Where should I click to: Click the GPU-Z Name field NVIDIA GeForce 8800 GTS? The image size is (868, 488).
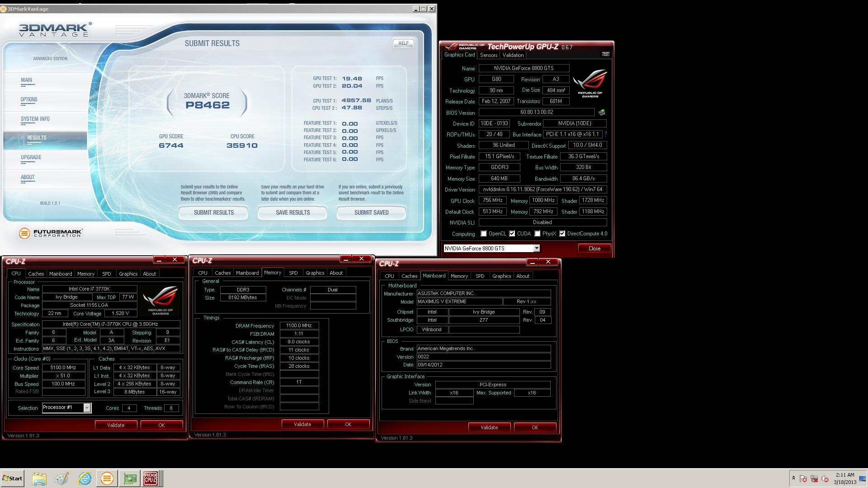(x=524, y=68)
